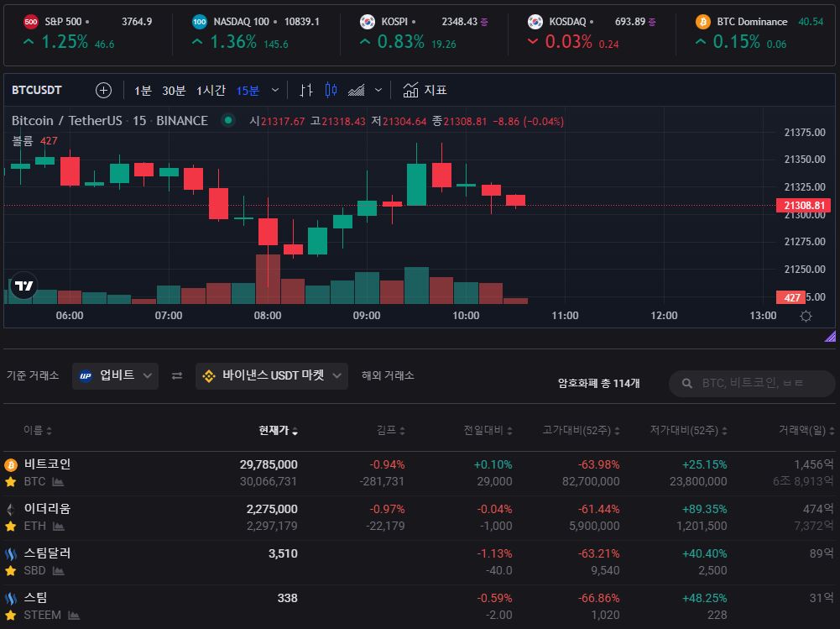Screen dimensions: 840x629
Task: Click the KOSPI Korean flag icon
Action: point(367,22)
